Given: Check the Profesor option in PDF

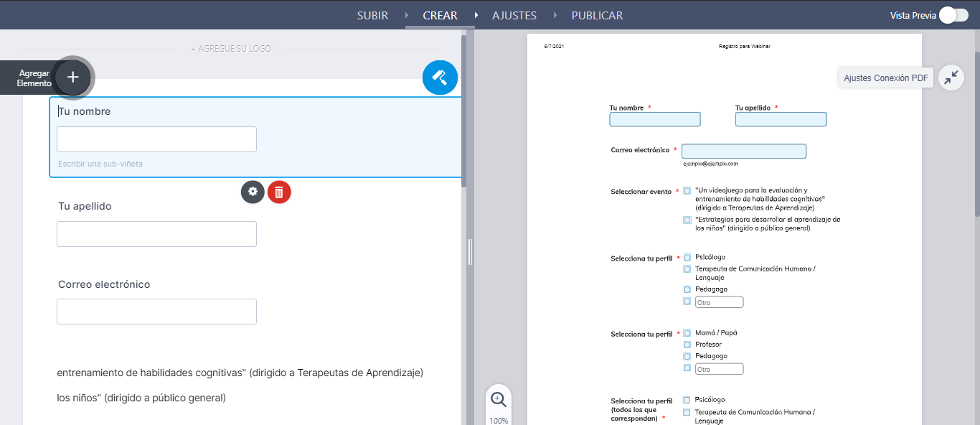Looking at the screenshot, I should [687, 345].
